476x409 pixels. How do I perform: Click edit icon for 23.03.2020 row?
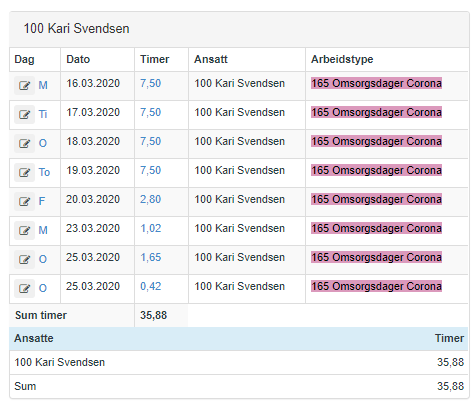24,230
